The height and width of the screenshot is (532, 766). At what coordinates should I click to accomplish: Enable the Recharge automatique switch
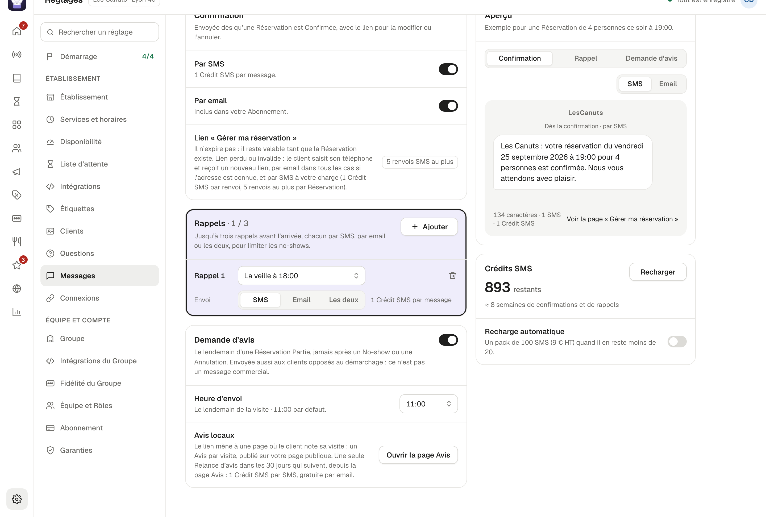[x=677, y=342]
